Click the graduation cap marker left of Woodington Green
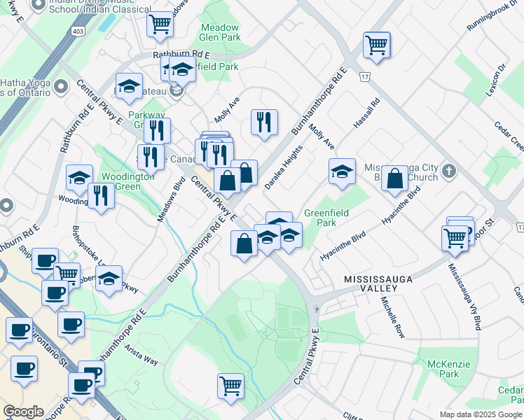This screenshot has height=420, width=524. 79,178
